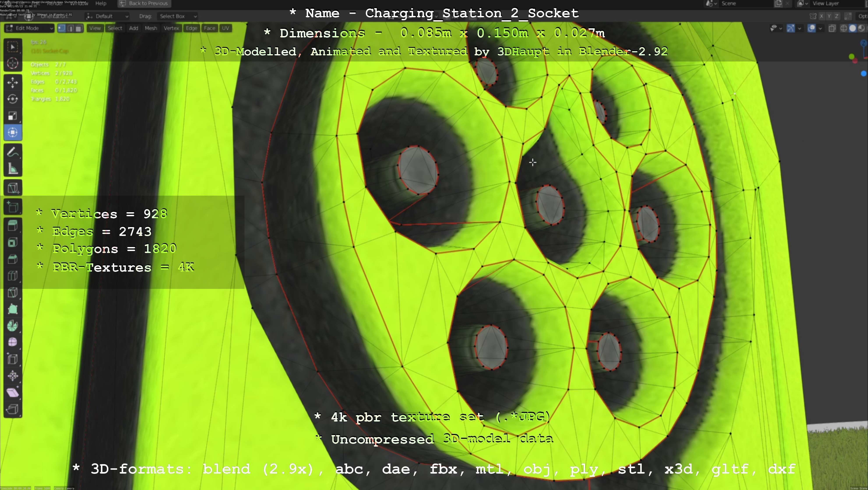Open the Edit Mode dropdown
The width and height of the screenshot is (868, 490).
point(29,28)
